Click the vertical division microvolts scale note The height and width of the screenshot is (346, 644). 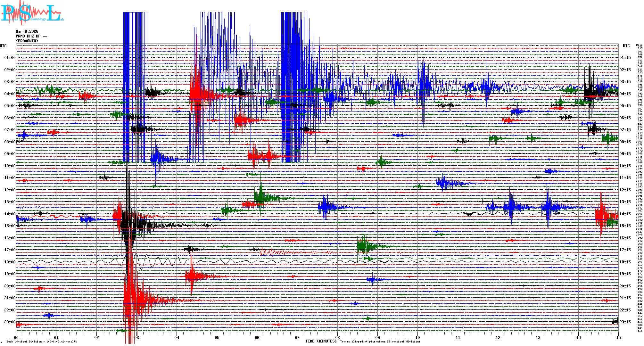(42, 342)
